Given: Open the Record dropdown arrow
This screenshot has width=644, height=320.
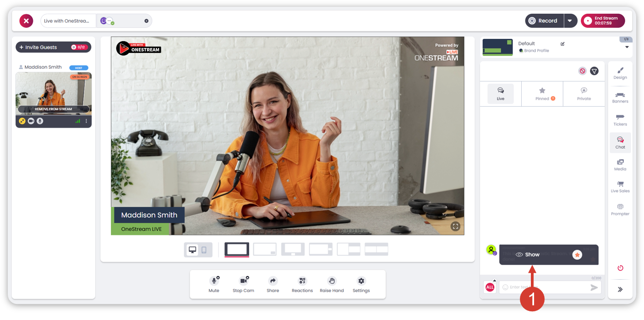Looking at the screenshot, I should [x=570, y=21].
